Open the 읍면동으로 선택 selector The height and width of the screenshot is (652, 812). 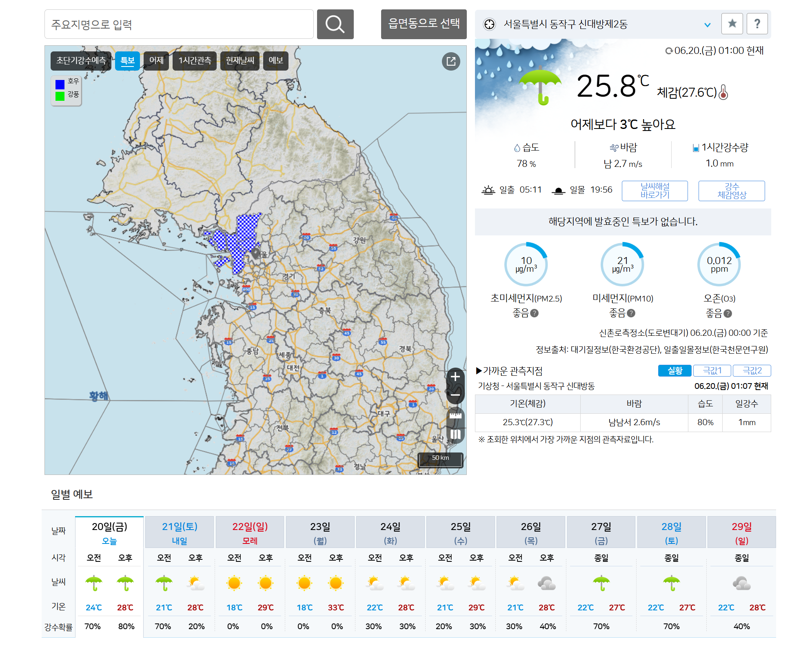424,24
